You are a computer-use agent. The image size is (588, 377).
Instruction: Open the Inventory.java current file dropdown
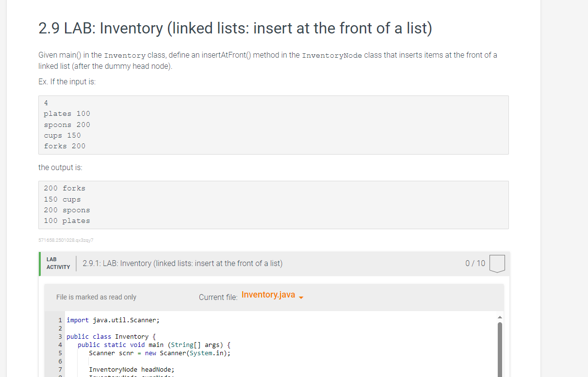point(272,295)
